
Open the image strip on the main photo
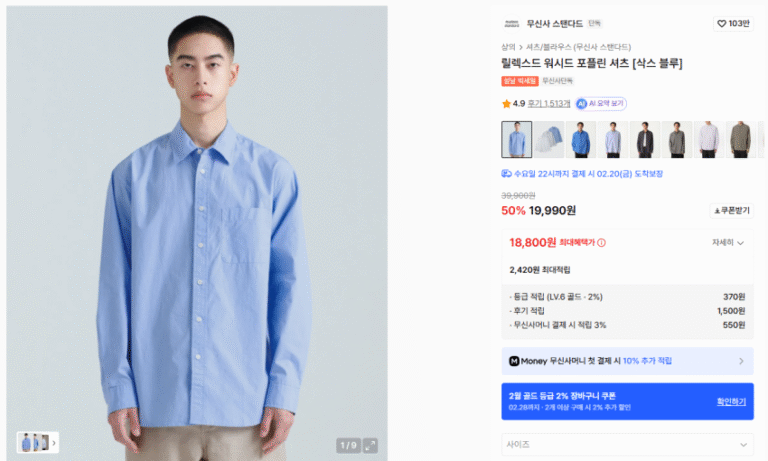coord(38,442)
